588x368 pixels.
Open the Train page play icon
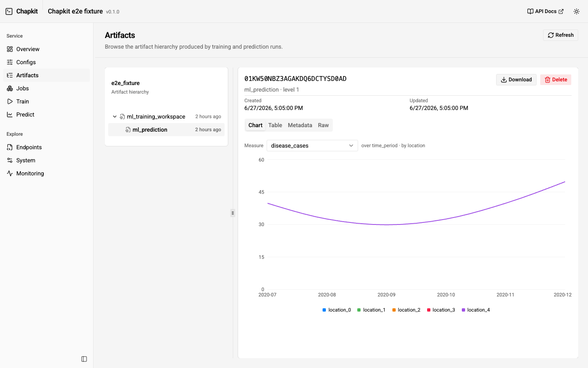pyautogui.click(x=10, y=101)
